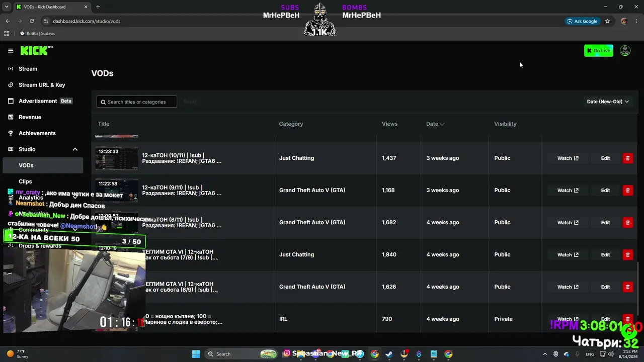Image resolution: width=644 pixels, height=362 pixels.
Task: Sort by the Date column header
Action: coord(435,124)
